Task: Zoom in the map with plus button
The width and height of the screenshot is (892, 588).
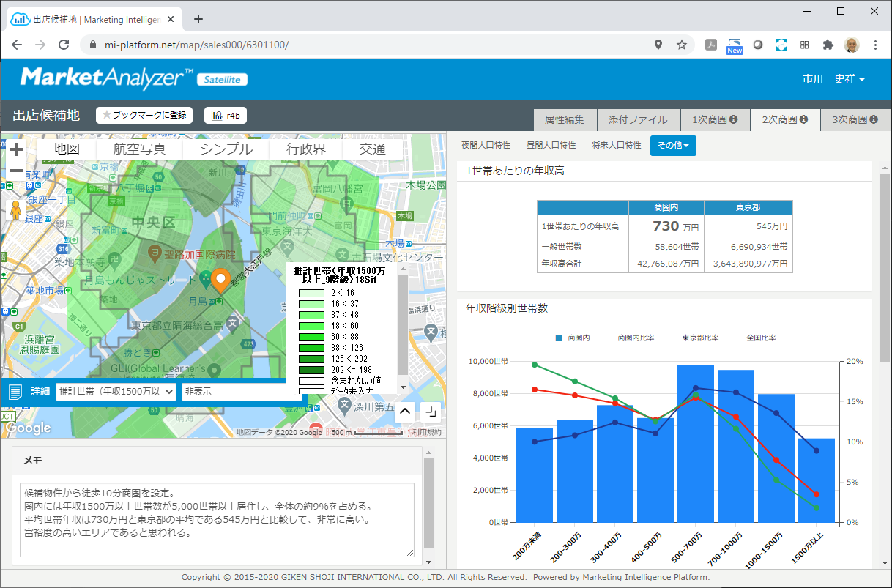Action: (16, 149)
